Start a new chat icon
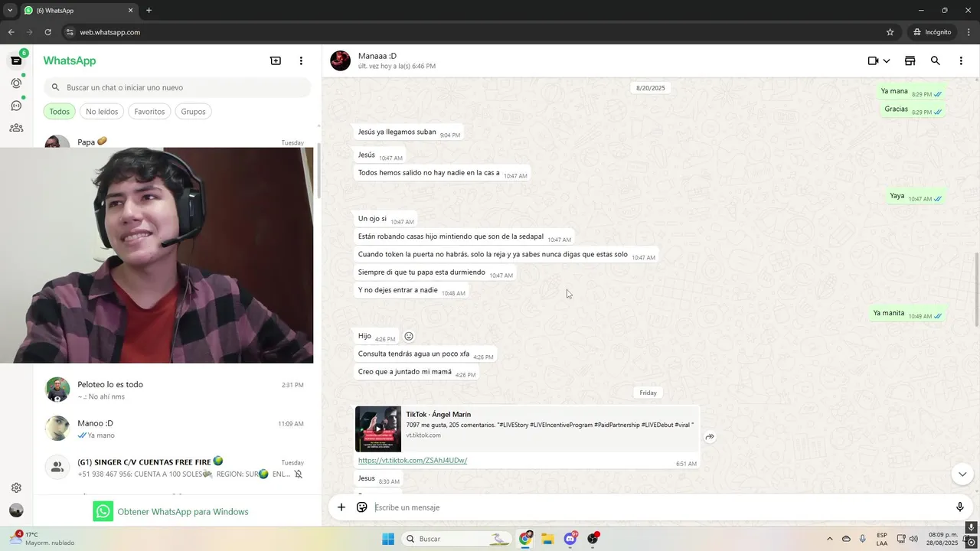The image size is (980, 551). click(276, 60)
